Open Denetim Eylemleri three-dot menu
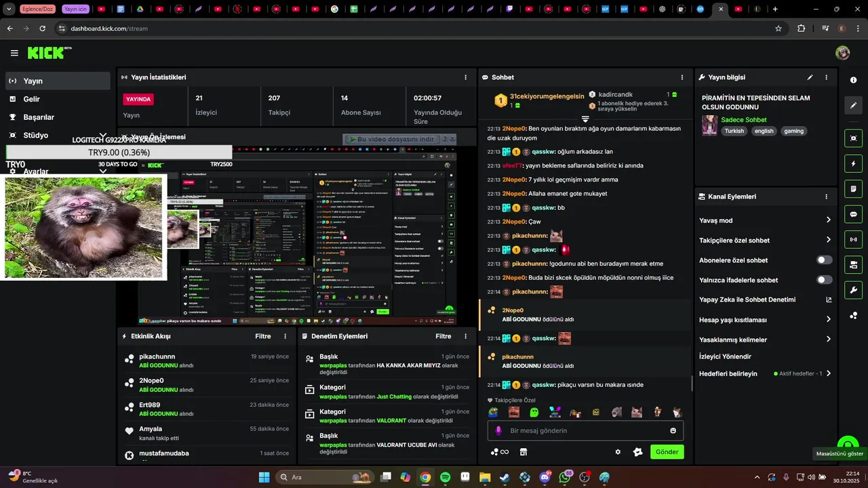 pyautogui.click(x=465, y=336)
